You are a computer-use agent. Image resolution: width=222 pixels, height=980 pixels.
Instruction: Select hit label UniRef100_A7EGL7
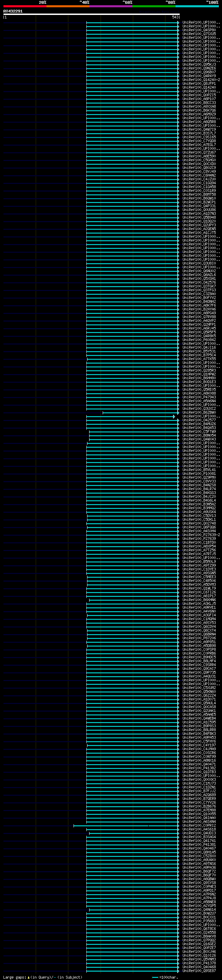[x=199, y=145]
